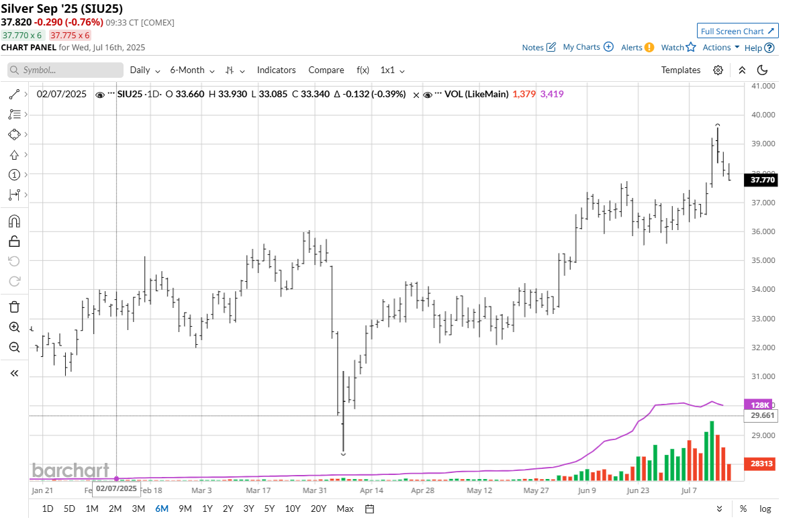797x532 pixels.
Task: Add to My Charts plus icon
Action: [x=608, y=47]
